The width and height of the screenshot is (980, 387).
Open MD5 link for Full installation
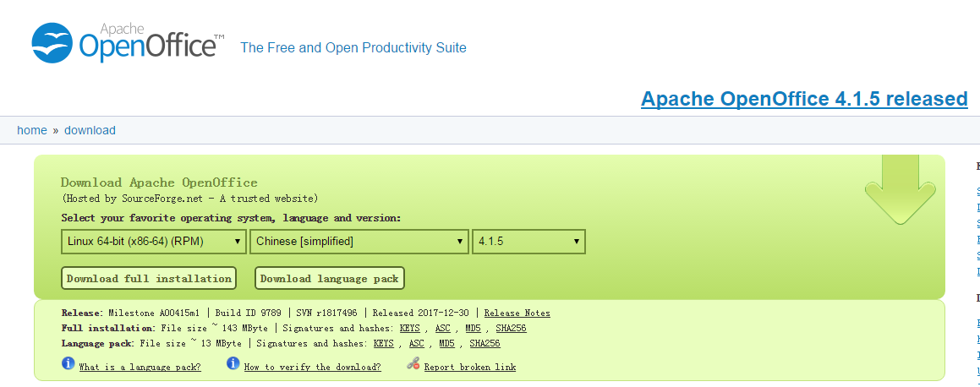click(473, 329)
